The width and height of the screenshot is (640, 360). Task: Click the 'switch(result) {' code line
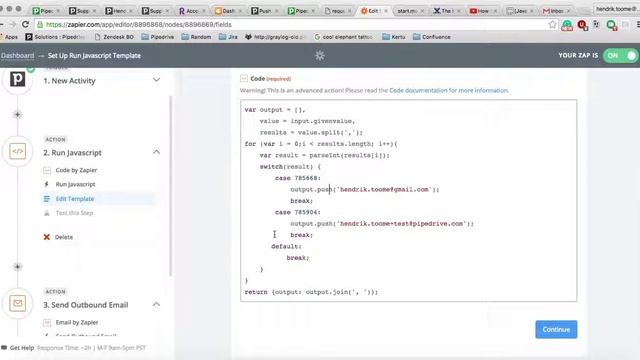(x=290, y=167)
